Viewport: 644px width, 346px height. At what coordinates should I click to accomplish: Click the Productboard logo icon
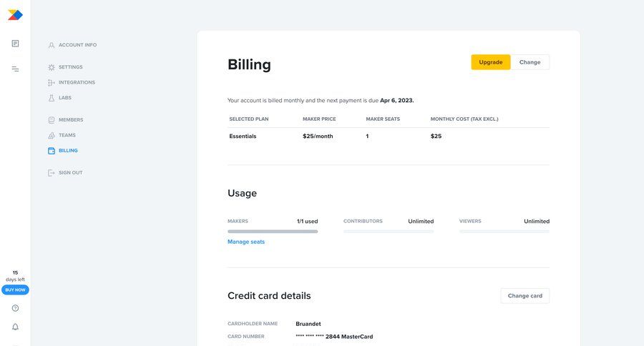click(15, 15)
